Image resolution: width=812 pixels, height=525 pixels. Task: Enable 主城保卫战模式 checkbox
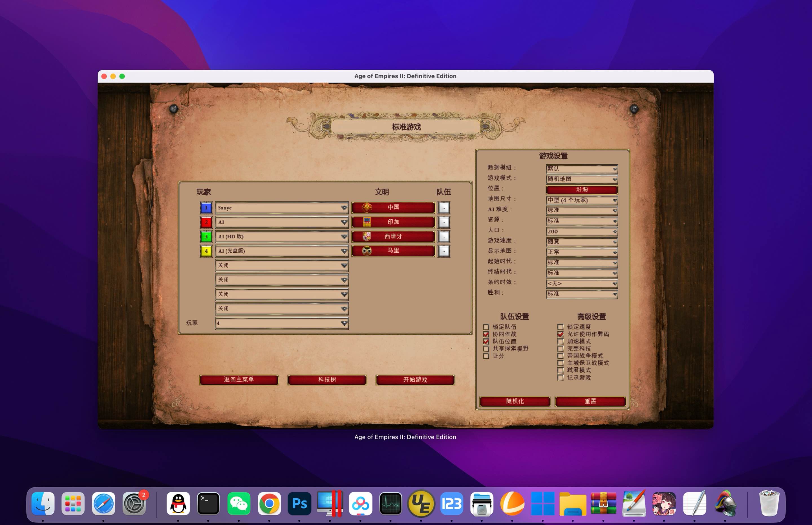(561, 363)
